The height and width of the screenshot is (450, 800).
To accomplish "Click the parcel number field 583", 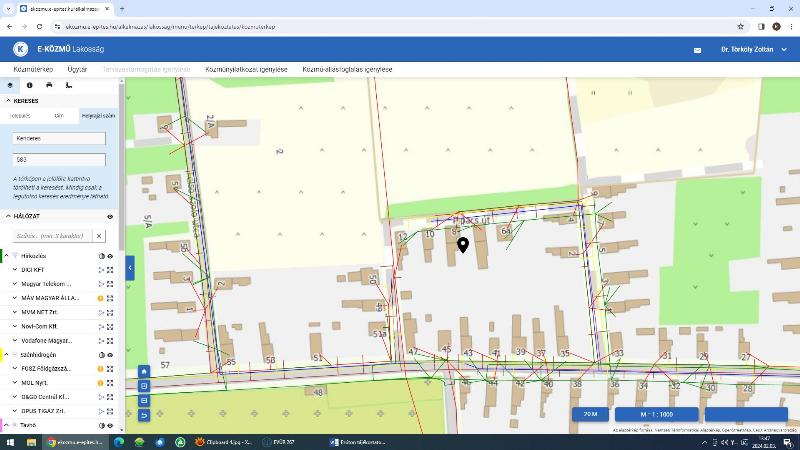I will [x=59, y=160].
